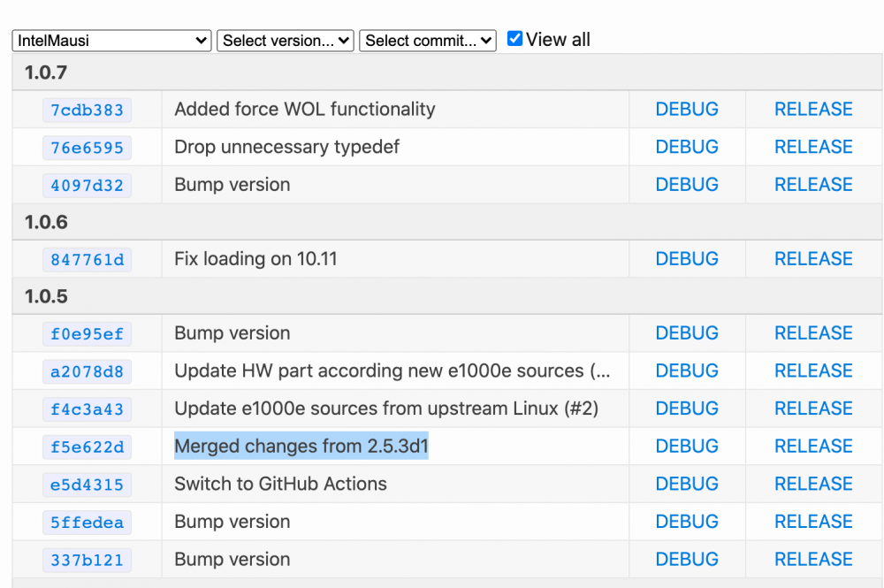Open the Select commit dropdown
Screen dimensions: 884x588
(x=428, y=41)
